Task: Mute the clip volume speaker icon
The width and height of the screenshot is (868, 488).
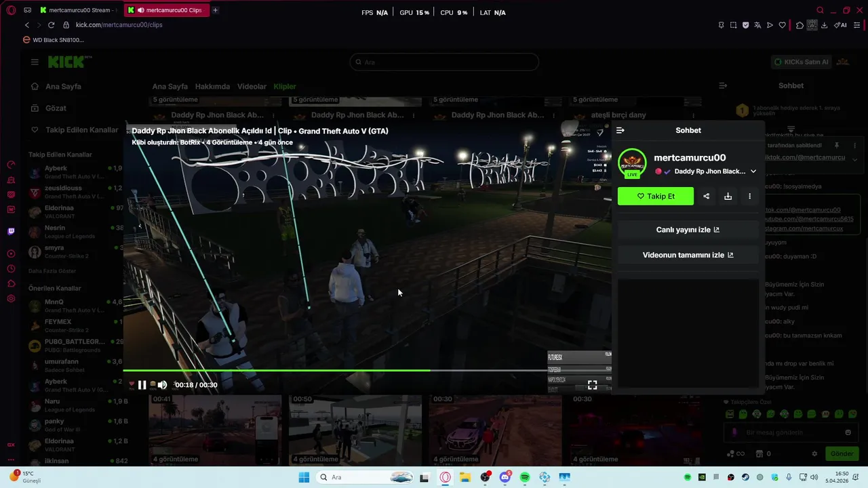Action: click(162, 385)
